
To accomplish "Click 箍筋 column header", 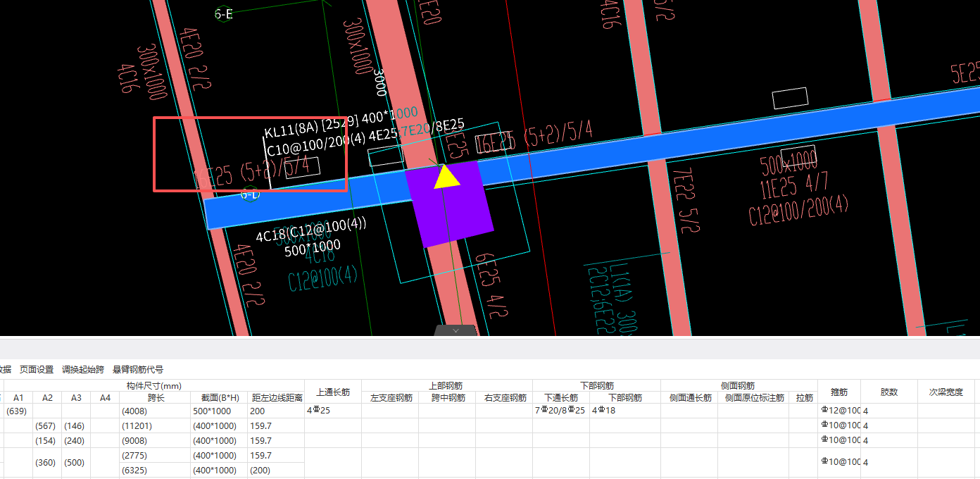I will click(x=838, y=392).
